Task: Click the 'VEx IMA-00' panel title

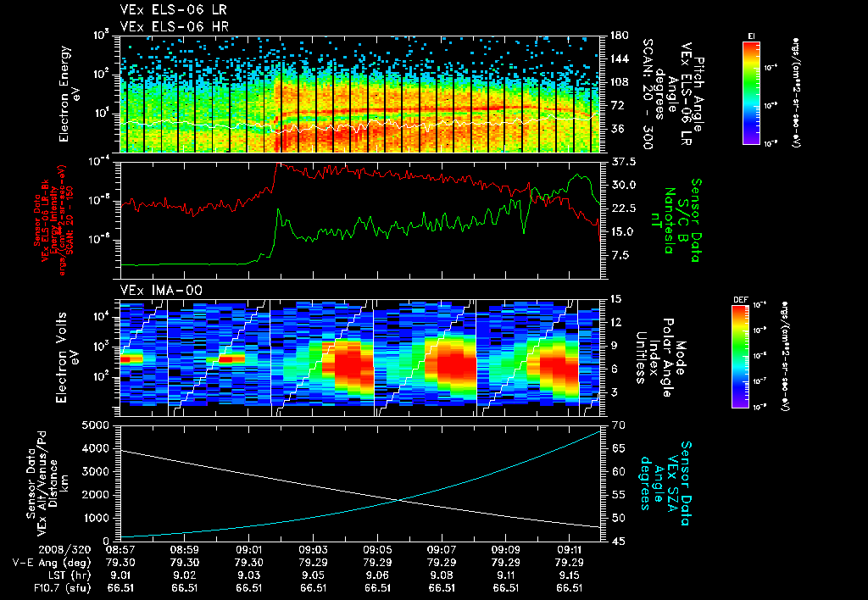Action: pyautogui.click(x=161, y=291)
